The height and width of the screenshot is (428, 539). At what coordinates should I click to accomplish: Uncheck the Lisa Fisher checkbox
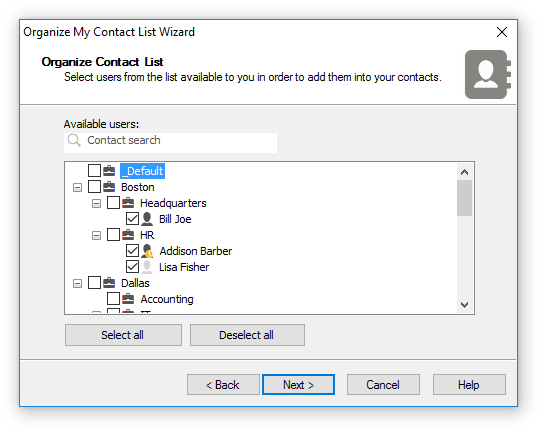(132, 267)
